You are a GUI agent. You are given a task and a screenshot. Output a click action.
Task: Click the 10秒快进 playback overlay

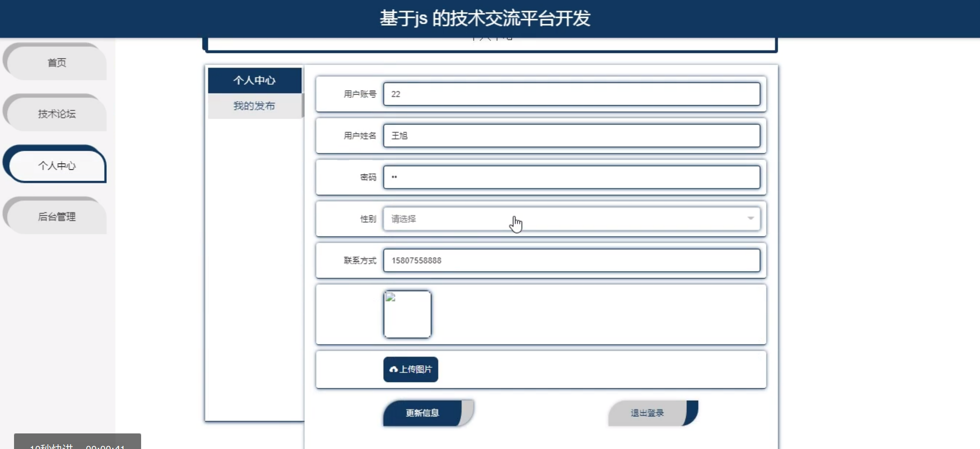point(51,445)
